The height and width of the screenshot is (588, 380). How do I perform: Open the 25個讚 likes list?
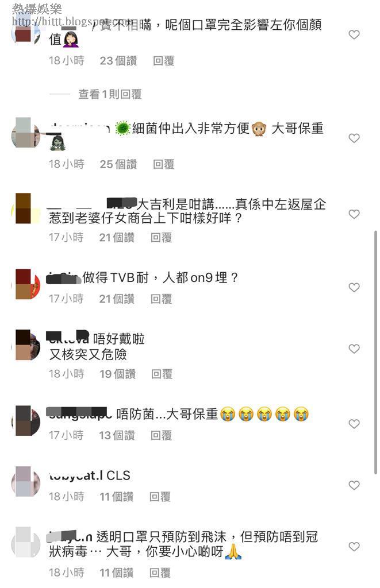tap(118, 164)
